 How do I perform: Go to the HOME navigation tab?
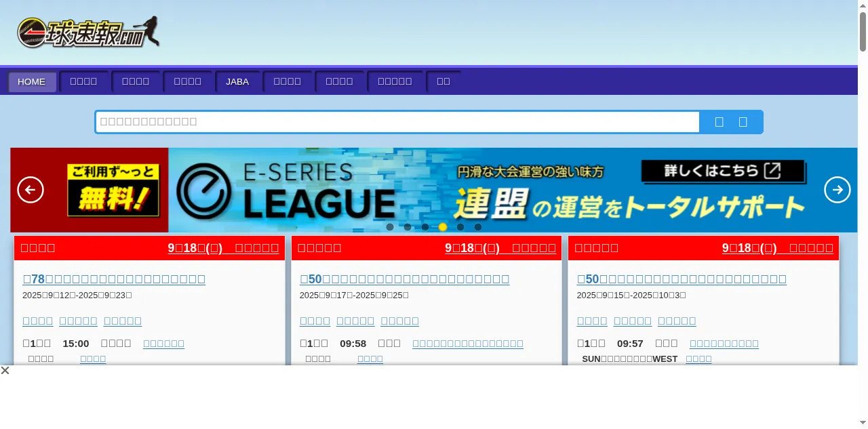pyautogui.click(x=32, y=82)
